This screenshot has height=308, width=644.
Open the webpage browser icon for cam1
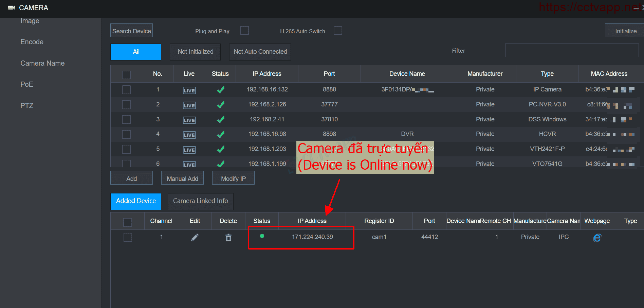tap(597, 238)
